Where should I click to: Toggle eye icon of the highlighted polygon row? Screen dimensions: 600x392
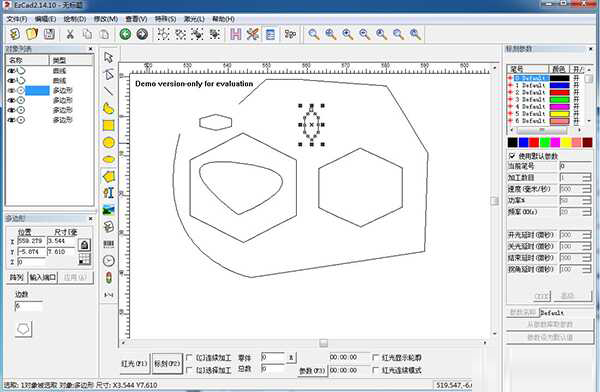pyautogui.click(x=11, y=90)
